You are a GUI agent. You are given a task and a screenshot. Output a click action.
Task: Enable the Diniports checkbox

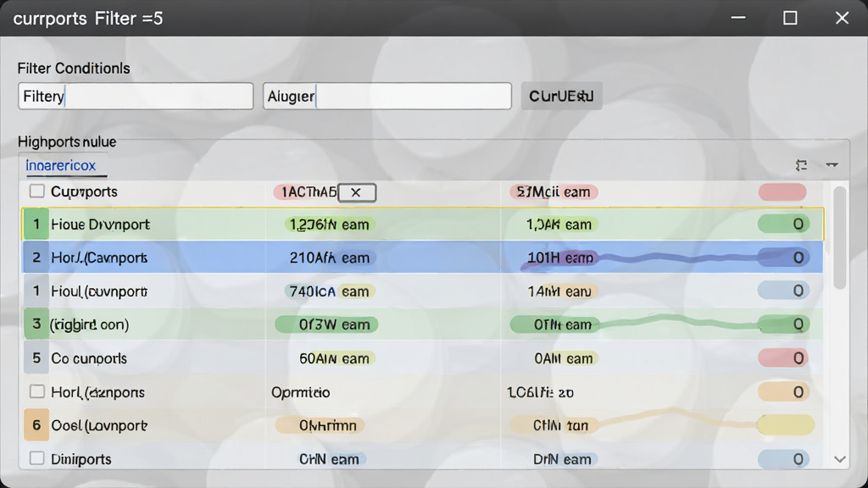pos(36,458)
